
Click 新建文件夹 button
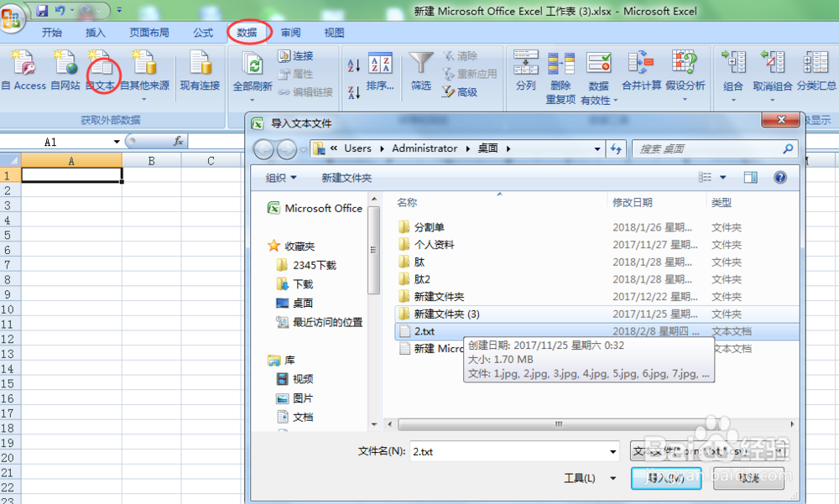(x=347, y=178)
